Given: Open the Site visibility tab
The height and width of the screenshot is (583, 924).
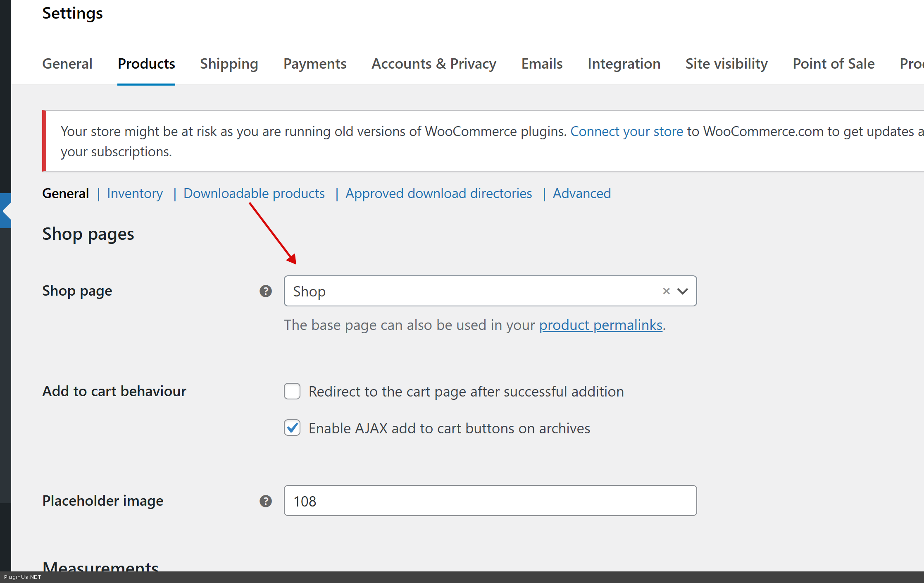Looking at the screenshot, I should click(726, 64).
